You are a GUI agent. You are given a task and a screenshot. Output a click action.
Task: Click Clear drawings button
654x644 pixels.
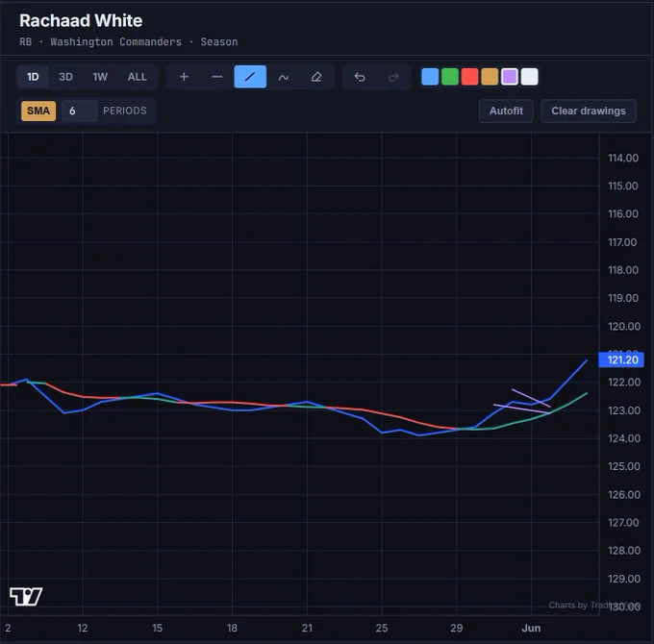coord(589,111)
